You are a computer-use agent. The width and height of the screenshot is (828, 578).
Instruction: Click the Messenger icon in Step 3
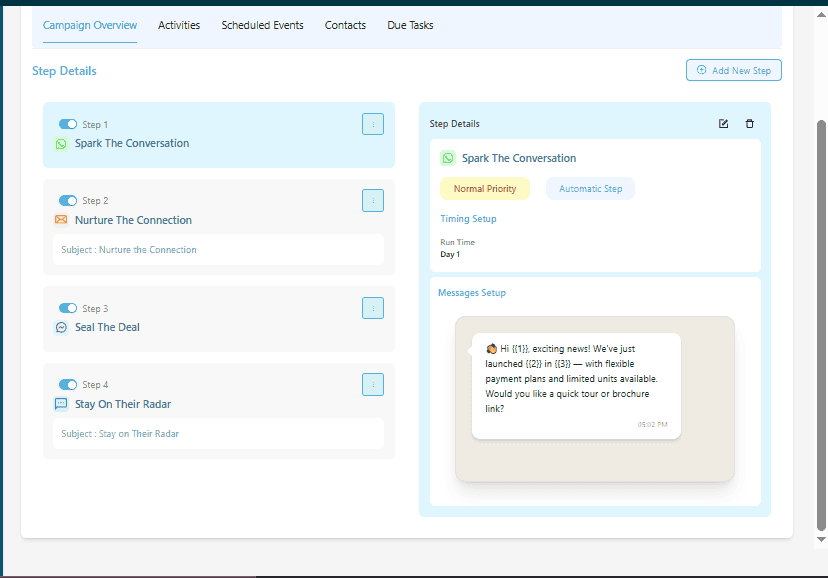[x=61, y=327]
